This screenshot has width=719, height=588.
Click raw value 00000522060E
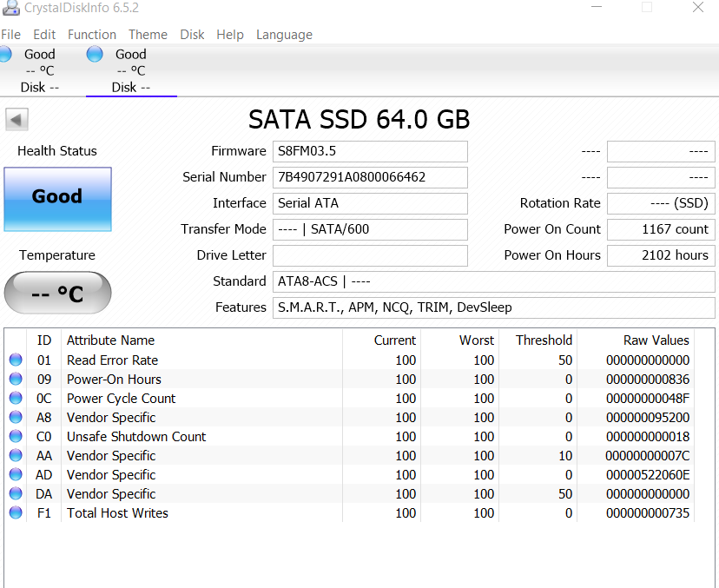[648, 475]
